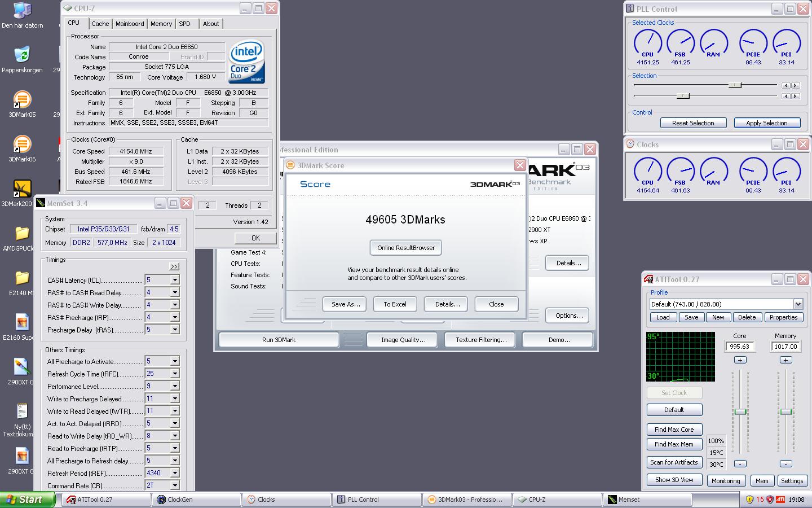Open Refresh Cycle Time (tRFC) dropdown
This screenshot has width=812, height=508.
pyautogui.click(x=175, y=374)
